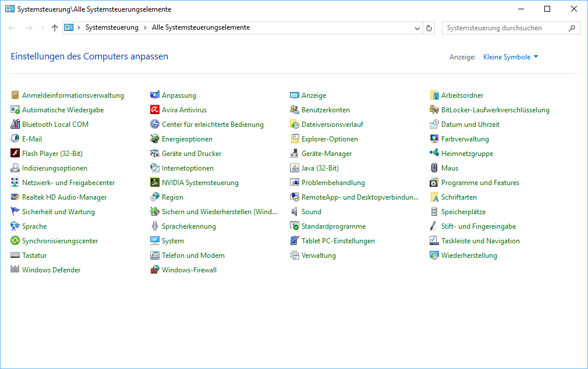Image resolution: width=588 pixels, height=369 pixels.
Task: Open the Problembehandlung link
Action: click(333, 183)
